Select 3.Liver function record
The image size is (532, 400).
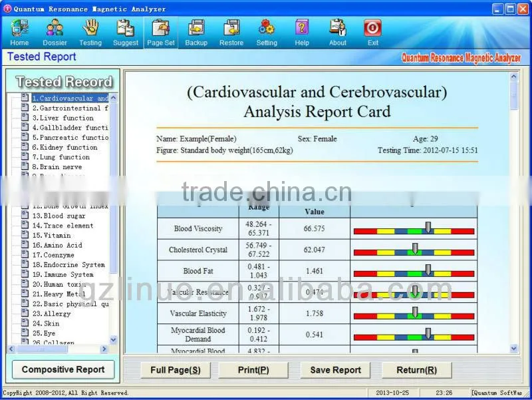[x=63, y=118]
